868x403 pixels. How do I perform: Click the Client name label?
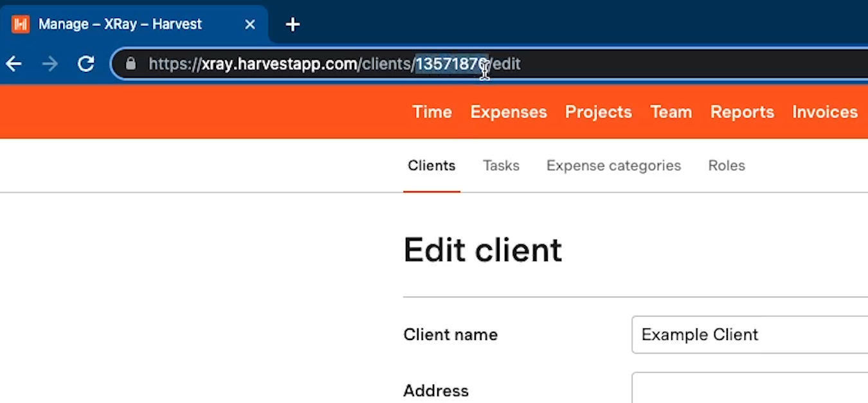(450, 335)
